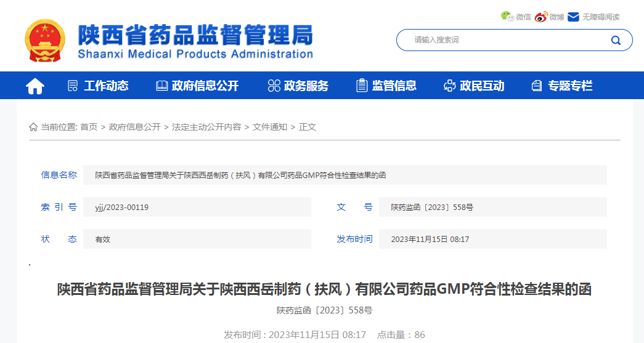Click the Shaanxi Medical Products Administration subtitle
The height and width of the screenshot is (343, 644).
[195, 54]
